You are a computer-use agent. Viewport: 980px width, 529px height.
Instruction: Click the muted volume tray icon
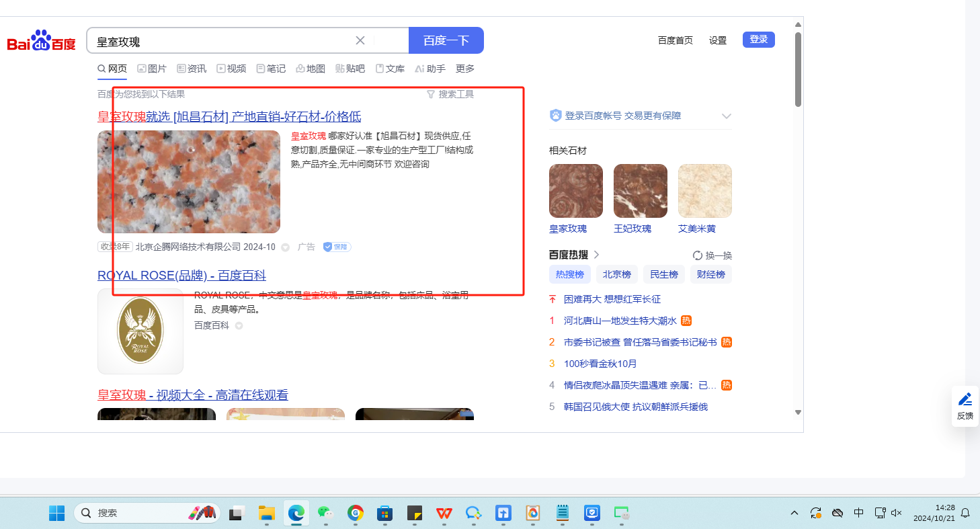(x=896, y=513)
